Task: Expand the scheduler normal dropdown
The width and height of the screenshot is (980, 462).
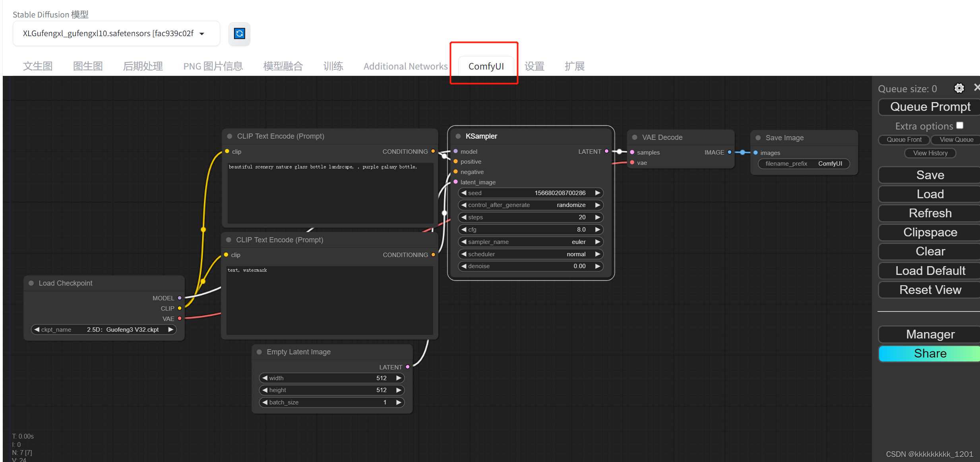Action: (528, 254)
